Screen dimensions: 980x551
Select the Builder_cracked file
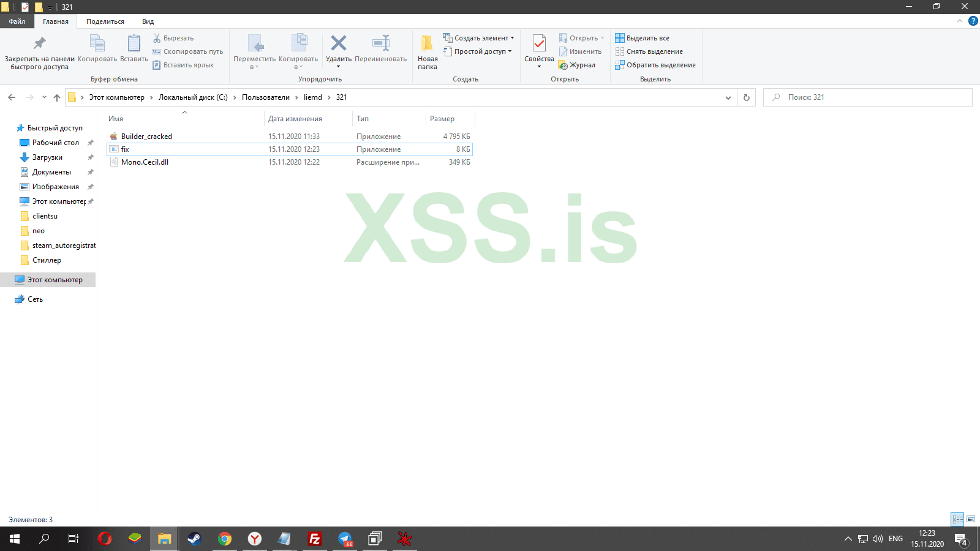coord(290,137)
